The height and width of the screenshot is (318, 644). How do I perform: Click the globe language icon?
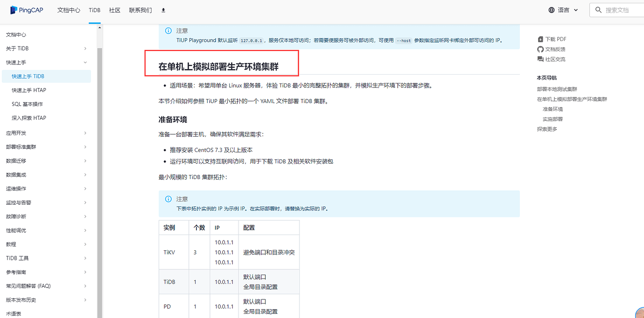552,10
